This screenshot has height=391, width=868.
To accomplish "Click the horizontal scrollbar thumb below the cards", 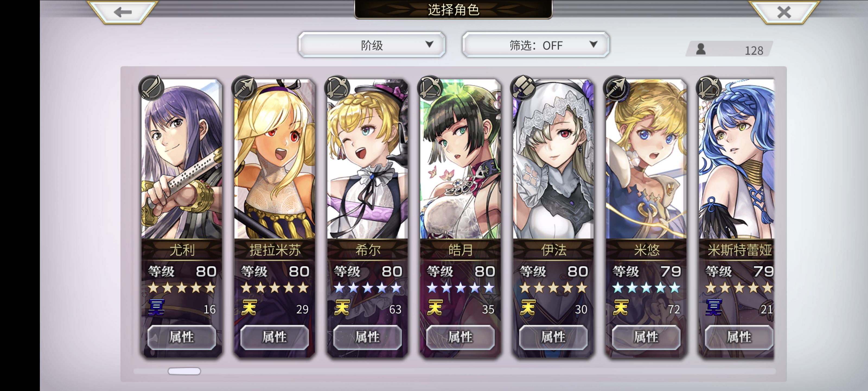I will coord(184,371).
